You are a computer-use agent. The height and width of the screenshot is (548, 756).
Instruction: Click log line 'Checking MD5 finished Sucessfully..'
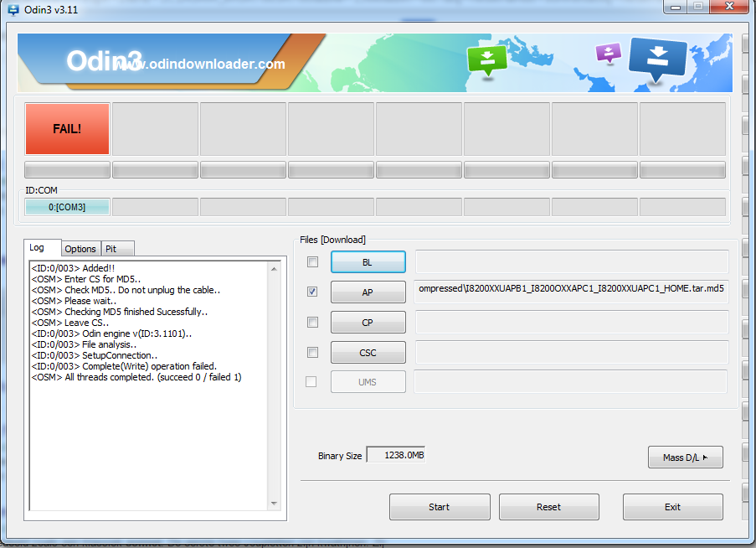pos(120,312)
